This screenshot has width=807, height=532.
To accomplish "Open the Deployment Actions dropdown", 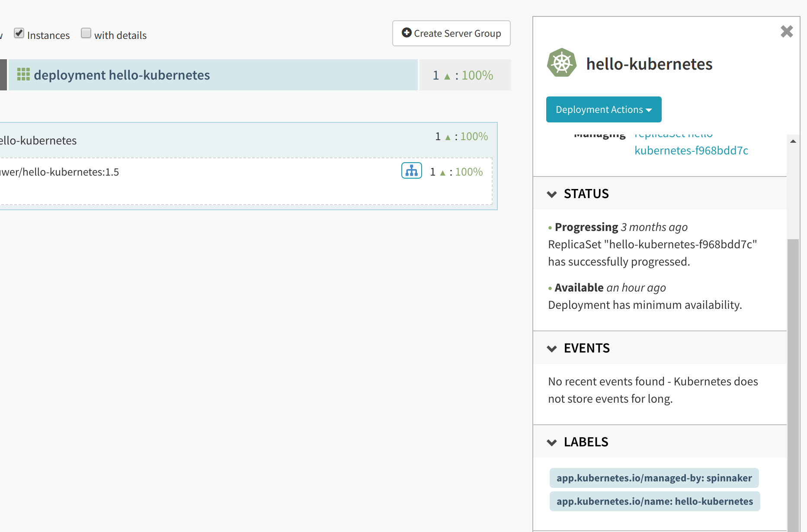I will coord(603,109).
